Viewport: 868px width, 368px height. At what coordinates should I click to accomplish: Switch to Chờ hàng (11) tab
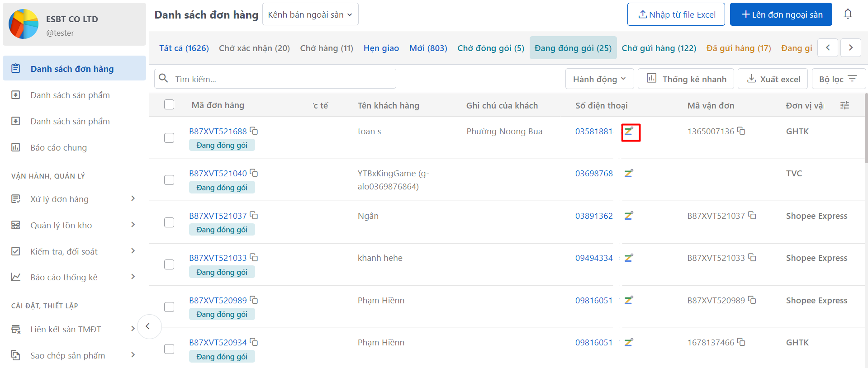[x=327, y=48]
